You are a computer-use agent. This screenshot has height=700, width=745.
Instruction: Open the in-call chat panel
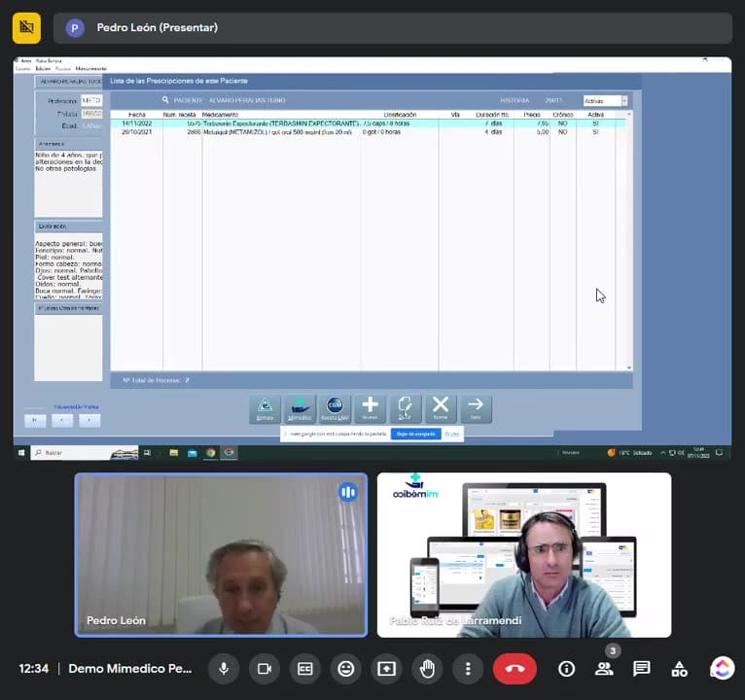click(x=642, y=669)
